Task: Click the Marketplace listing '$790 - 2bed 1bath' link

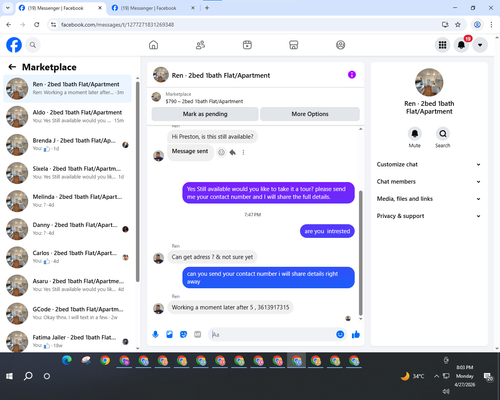Action: (204, 101)
